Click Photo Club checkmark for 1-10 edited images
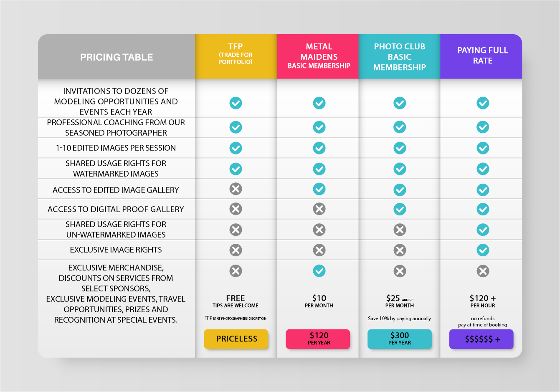The image size is (560, 392). pyautogui.click(x=400, y=148)
